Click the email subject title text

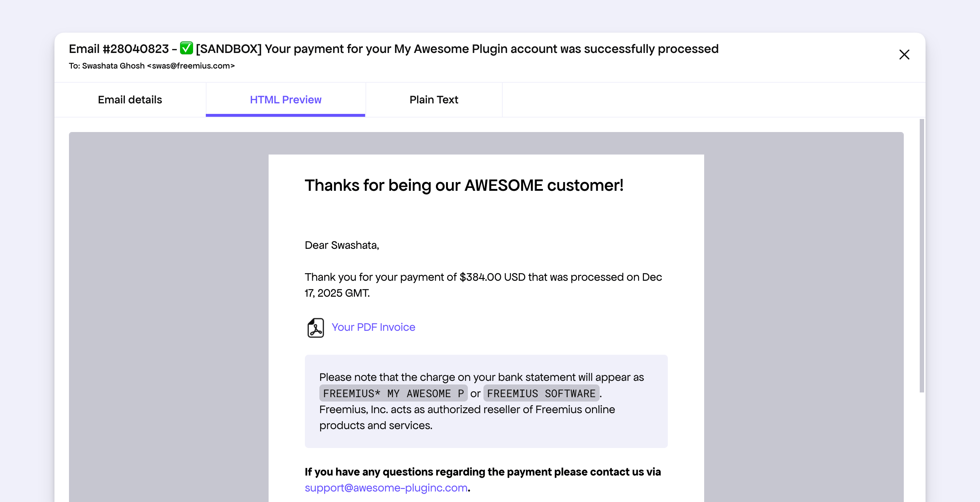point(457,49)
